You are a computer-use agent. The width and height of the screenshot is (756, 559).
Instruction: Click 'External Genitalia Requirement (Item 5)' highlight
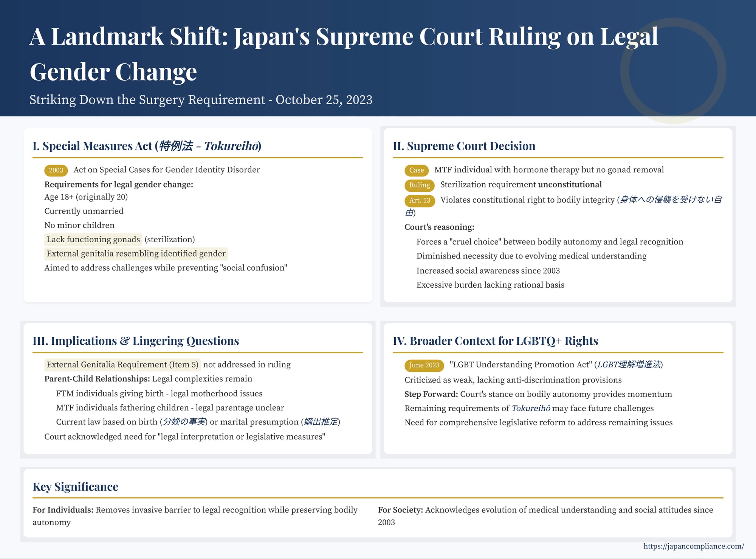tap(122, 364)
